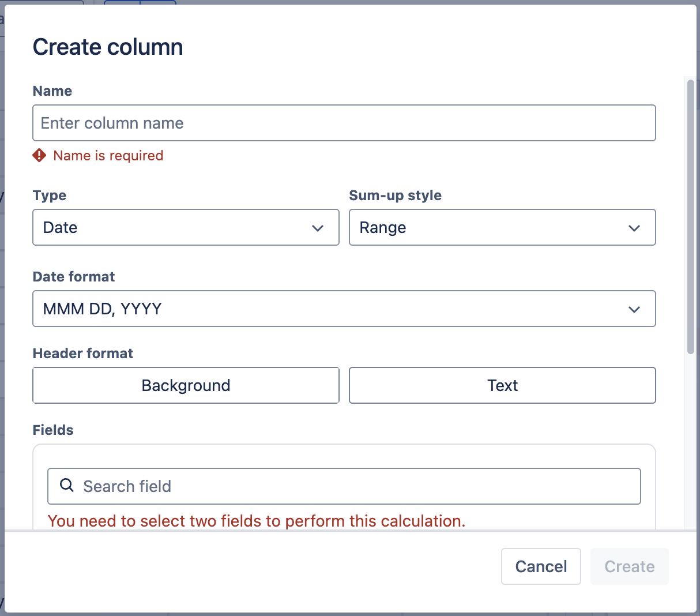Click the magnifier icon in Search field
Screen dimensions: 700x616
(67, 486)
